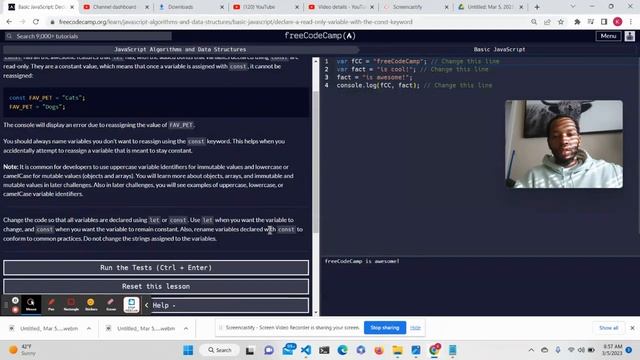Viewport: 640px width, 360px height.
Task: Switch to the Video details YouTube tab
Action: coord(341,7)
